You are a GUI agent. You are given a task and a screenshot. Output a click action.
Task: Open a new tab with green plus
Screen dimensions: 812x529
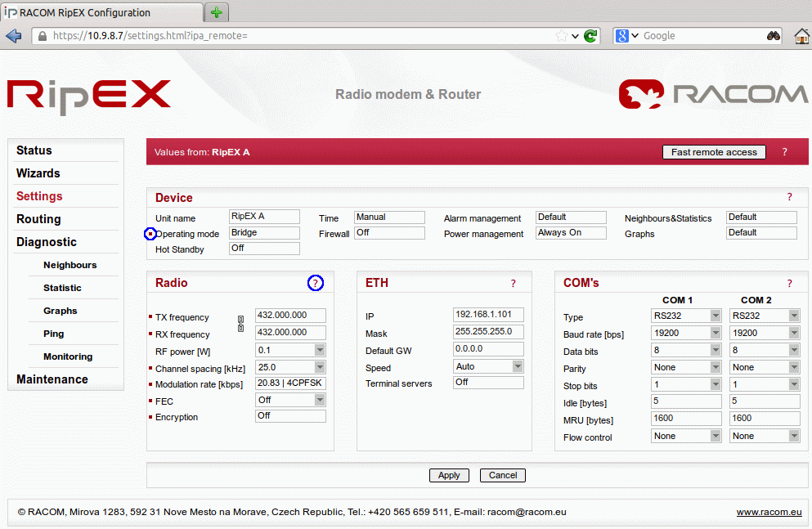click(217, 12)
